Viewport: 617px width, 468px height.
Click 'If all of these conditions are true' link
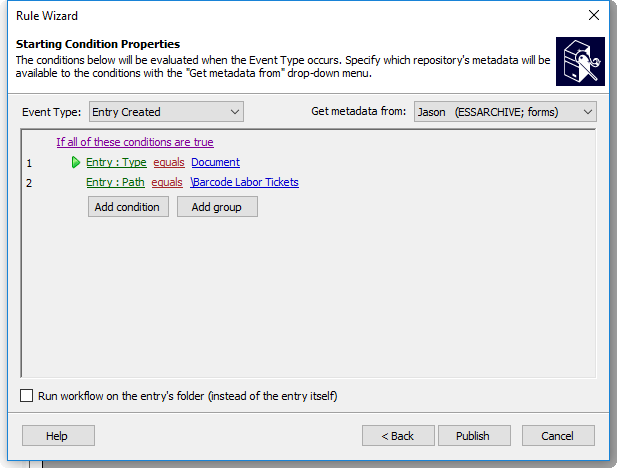tap(135, 142)
